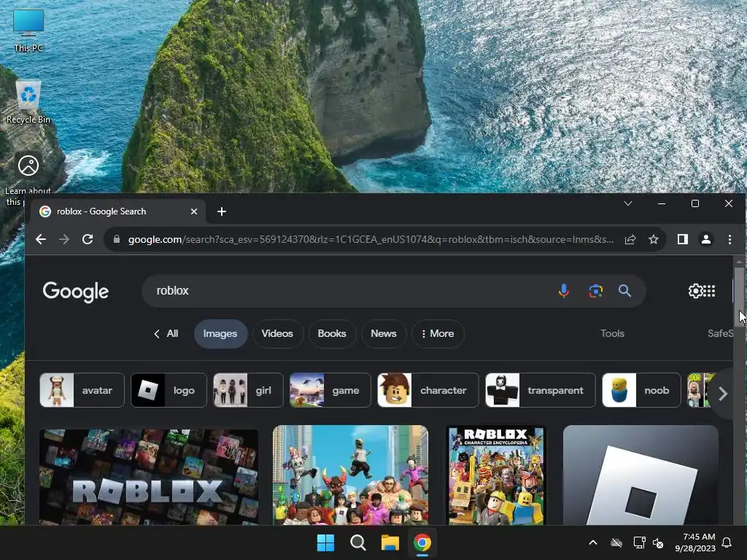747x560 pixels.
Task: Select the Recycle Bin desktop icon
Action: click(28, 102)
